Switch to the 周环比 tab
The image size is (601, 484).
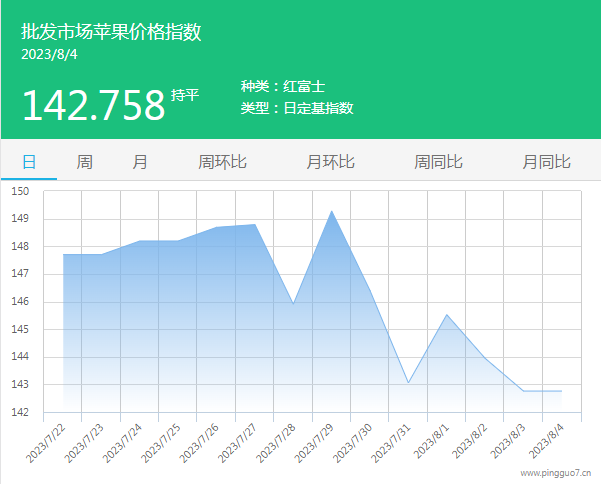[222, 162]
